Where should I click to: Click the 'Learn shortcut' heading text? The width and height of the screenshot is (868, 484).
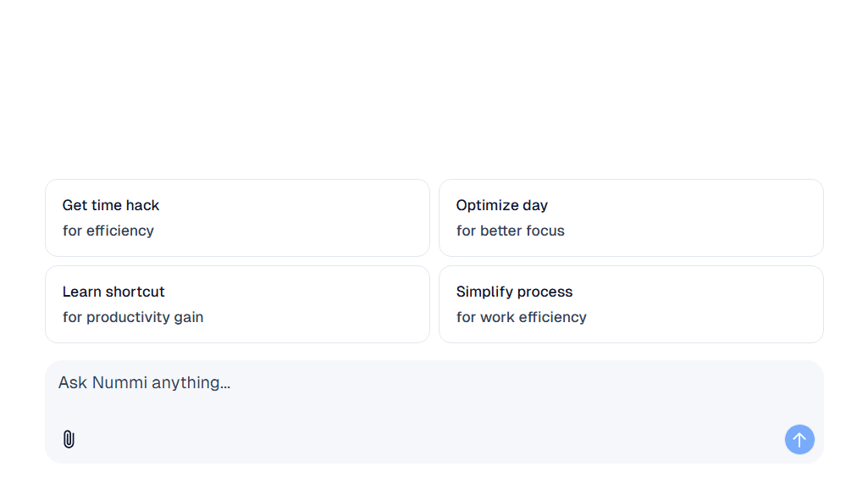click(113, 292)
